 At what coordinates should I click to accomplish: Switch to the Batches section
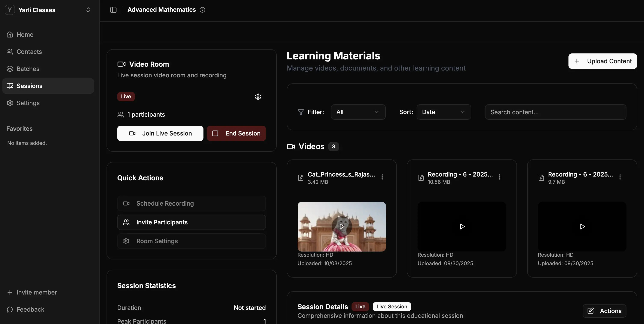pyautogui.click(x=28, y=69)
